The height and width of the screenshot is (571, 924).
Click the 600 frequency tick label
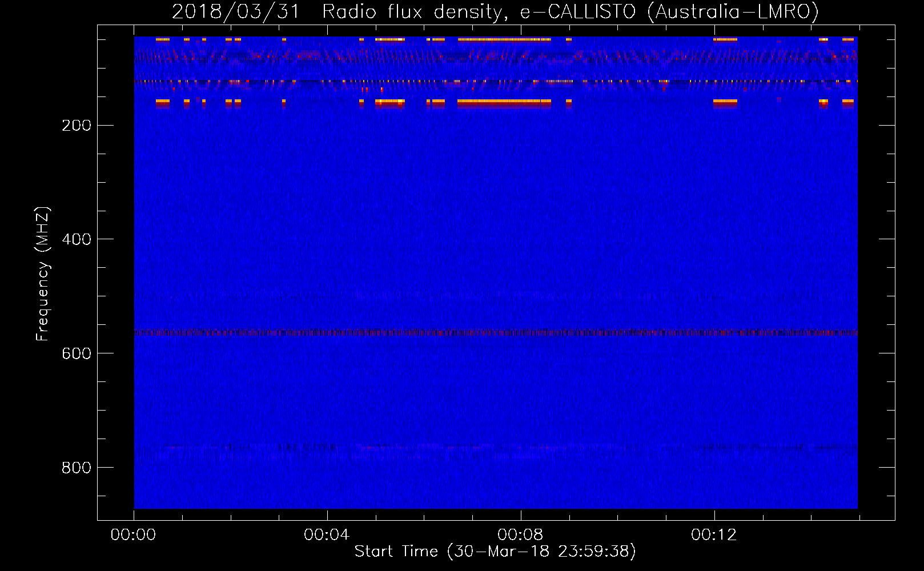[x=77, y=353]
